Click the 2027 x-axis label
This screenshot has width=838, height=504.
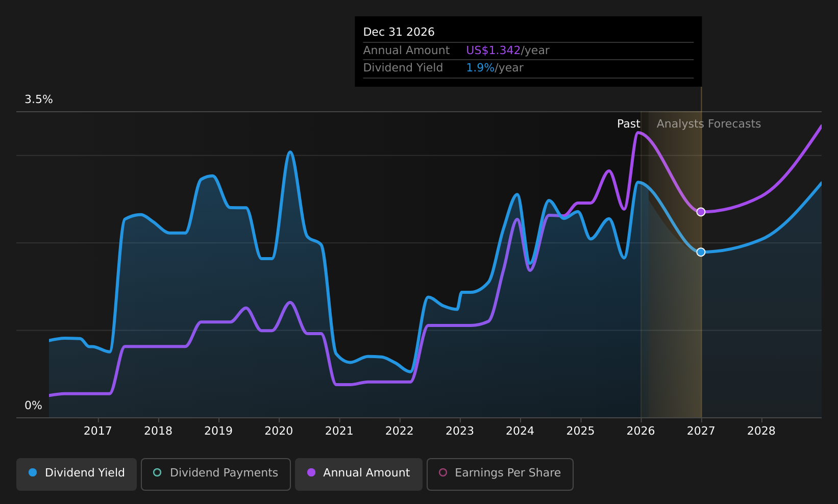tap(701, 431)
